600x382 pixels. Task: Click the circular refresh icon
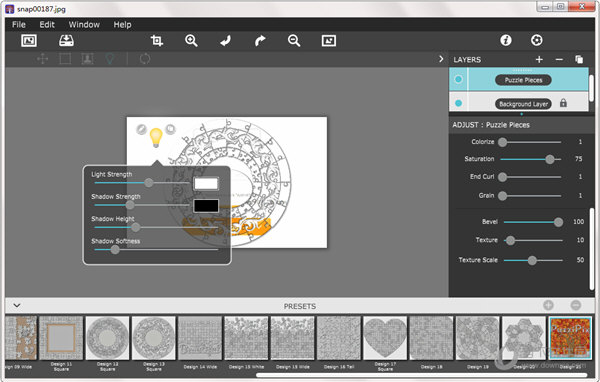pos(145,59)
